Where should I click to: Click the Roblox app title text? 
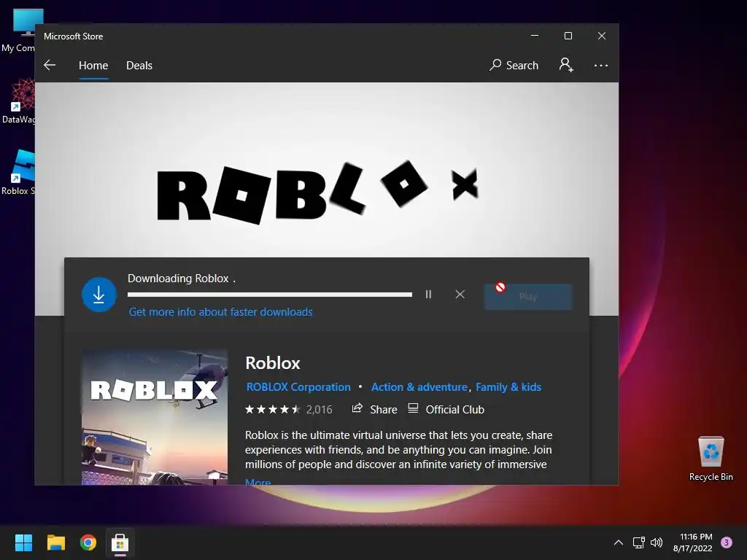click(x=273, y=363)
